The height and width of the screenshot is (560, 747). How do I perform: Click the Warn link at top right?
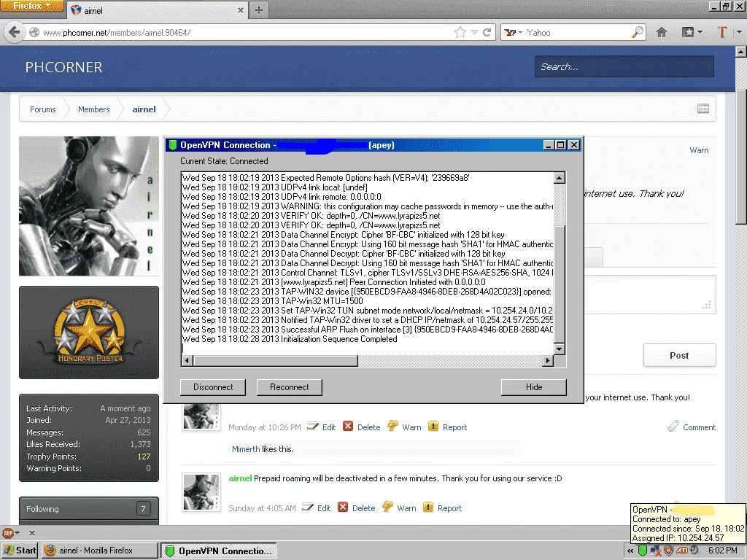click(699, 150)
